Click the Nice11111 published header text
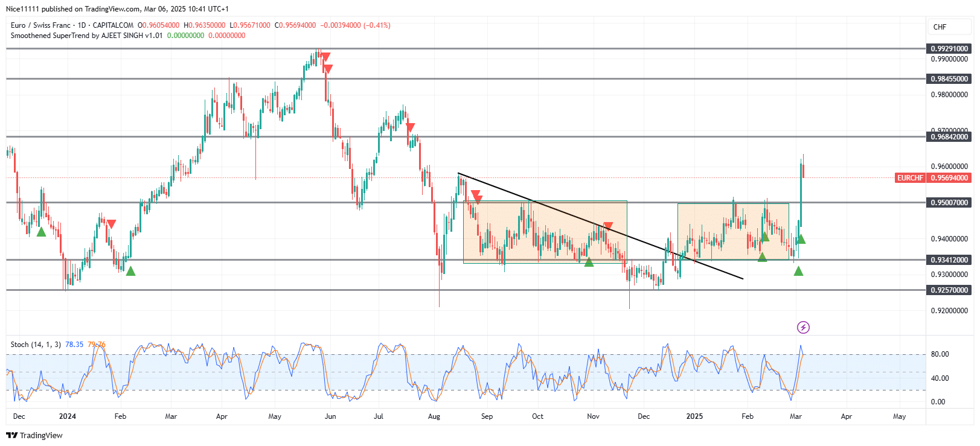980x446 pixels. [117, 9]
